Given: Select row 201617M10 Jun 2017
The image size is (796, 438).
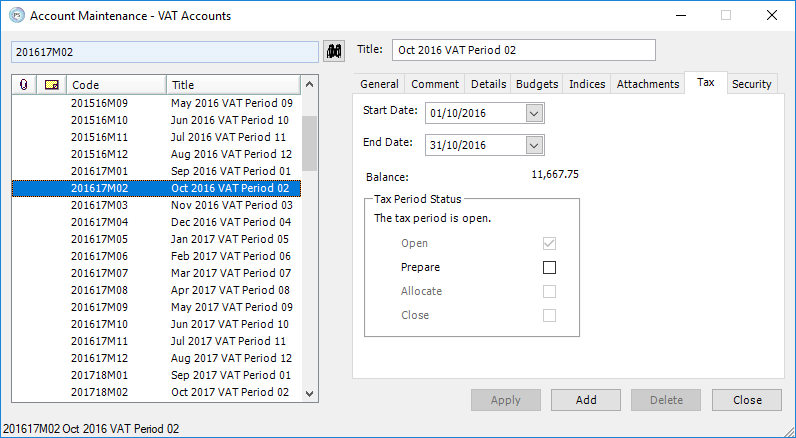Looking at the screenshot, I should 156,324.
